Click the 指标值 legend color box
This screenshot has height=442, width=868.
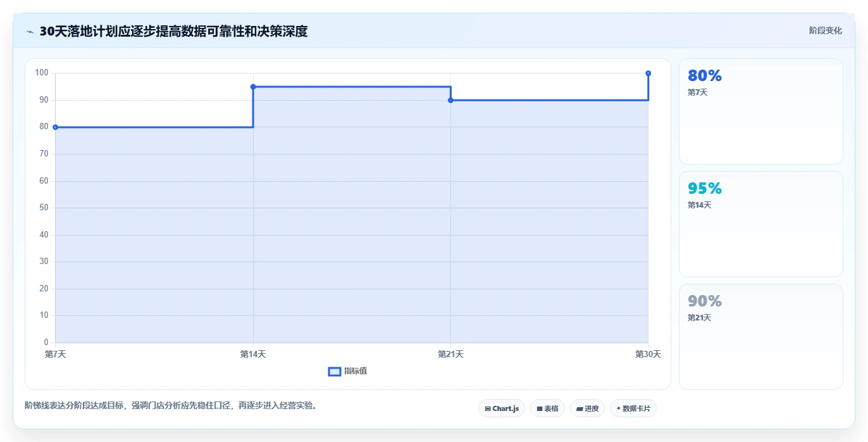click(x=335, y=371)
